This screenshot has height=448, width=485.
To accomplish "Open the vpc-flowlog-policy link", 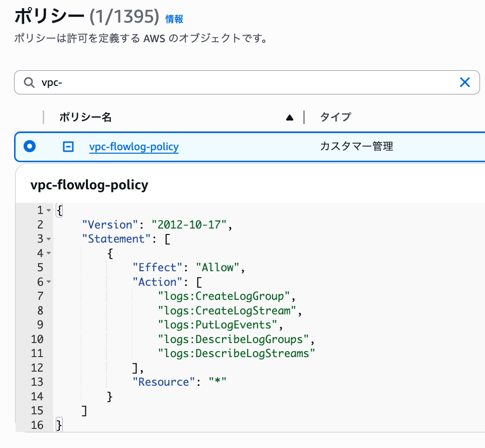I will coord(134,146).
